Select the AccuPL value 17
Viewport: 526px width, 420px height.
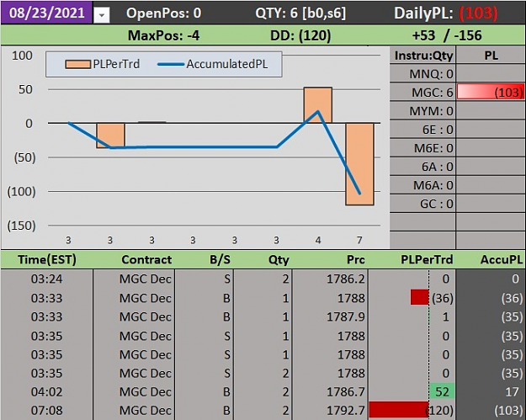tap(490, 392)
